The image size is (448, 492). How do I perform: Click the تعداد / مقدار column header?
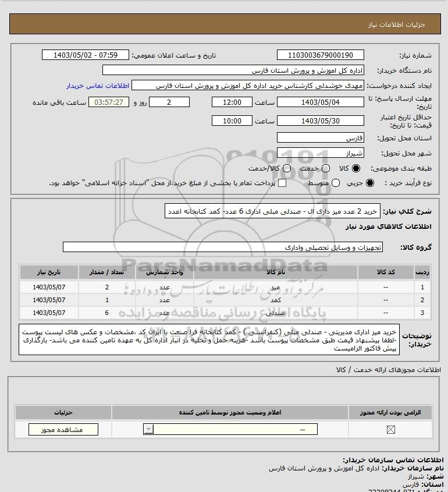pos(106,272)
